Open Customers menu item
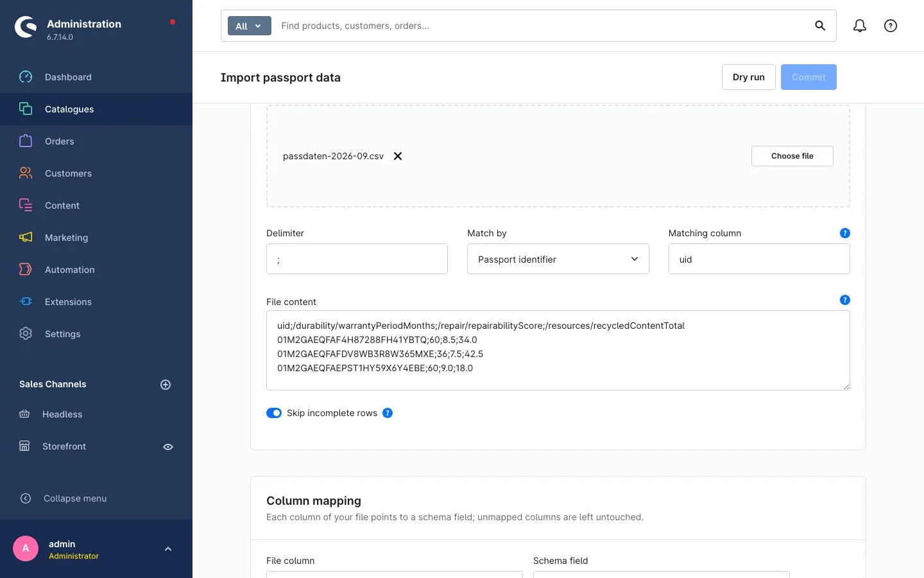The height and width of the screenshot is (578, 924). coord(96,173)
